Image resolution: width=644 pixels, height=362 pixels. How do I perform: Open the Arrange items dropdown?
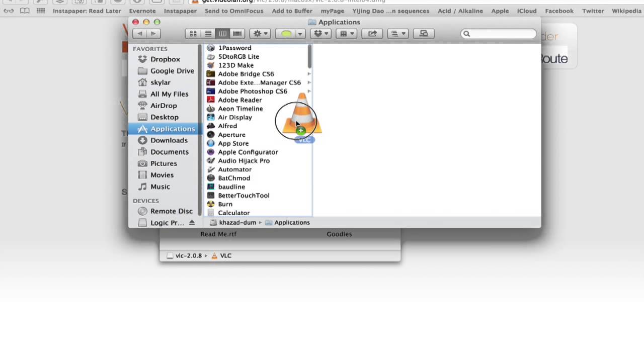tap(347, 34)
